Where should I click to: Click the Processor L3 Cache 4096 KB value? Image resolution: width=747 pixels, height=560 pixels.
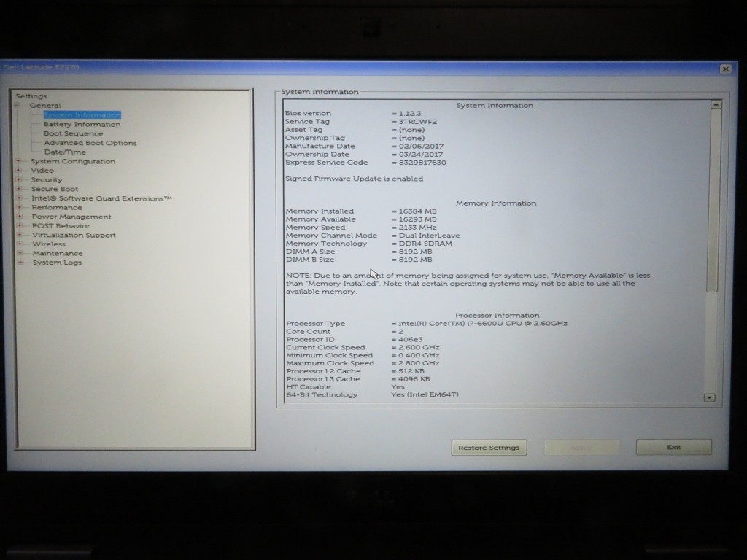pyautogui.click(x=414, y=379)
